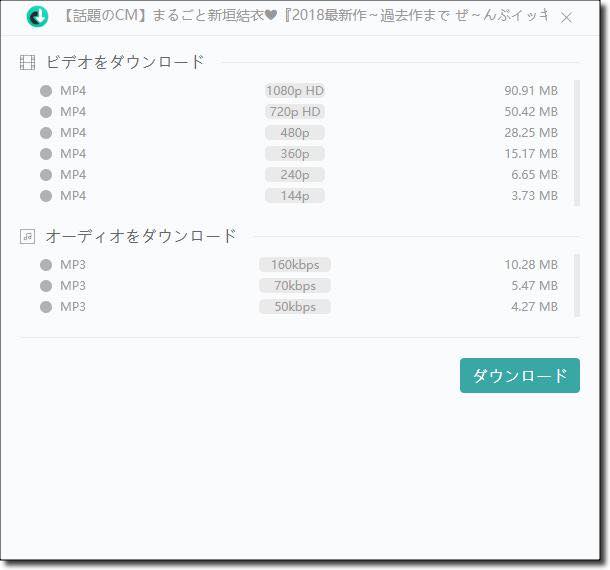Click the 360p quality badge
Image resolution: width=610 pixels, height=570 pixels.
295,154
